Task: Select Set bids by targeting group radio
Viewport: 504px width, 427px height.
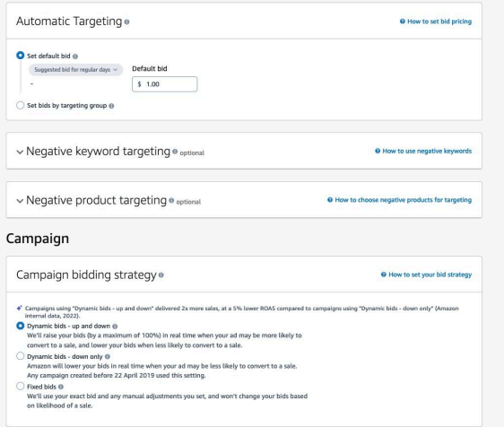Action: (x=21, y=105)
